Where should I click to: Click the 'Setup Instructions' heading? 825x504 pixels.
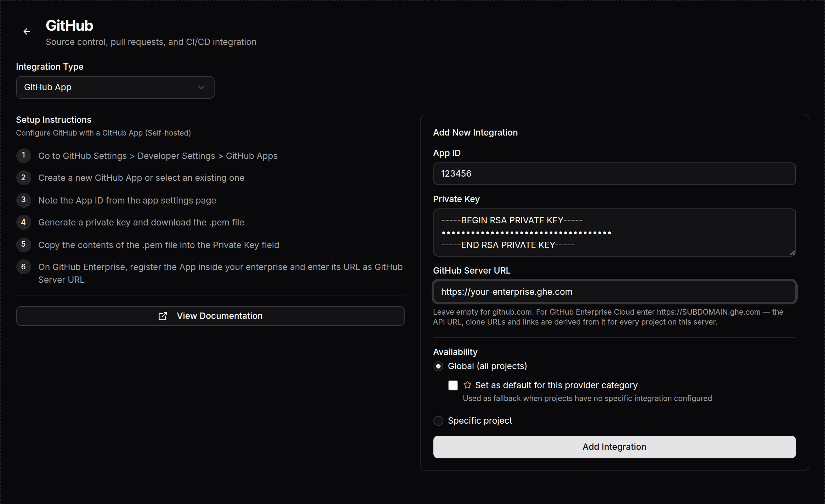53,120
